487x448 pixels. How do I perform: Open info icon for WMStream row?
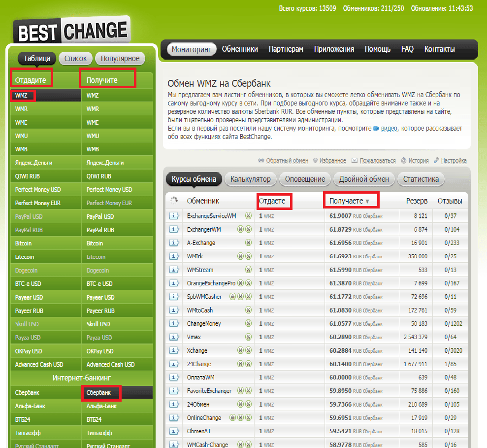click(174, 270)
